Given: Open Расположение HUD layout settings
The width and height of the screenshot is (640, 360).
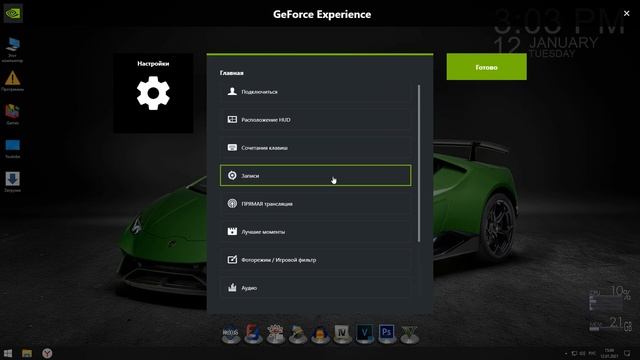Looking at the screenshot, I should pyautogui.click(x=316, y=120).
